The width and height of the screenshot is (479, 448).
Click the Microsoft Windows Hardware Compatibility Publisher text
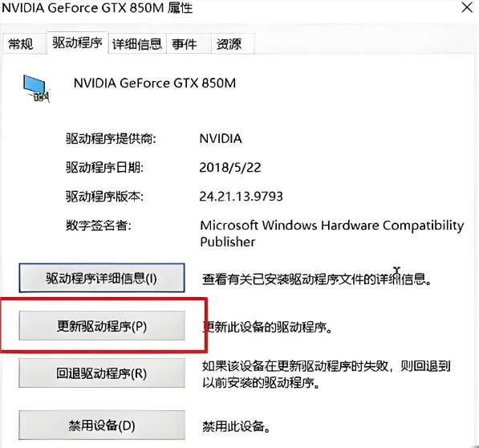point(331,234)
